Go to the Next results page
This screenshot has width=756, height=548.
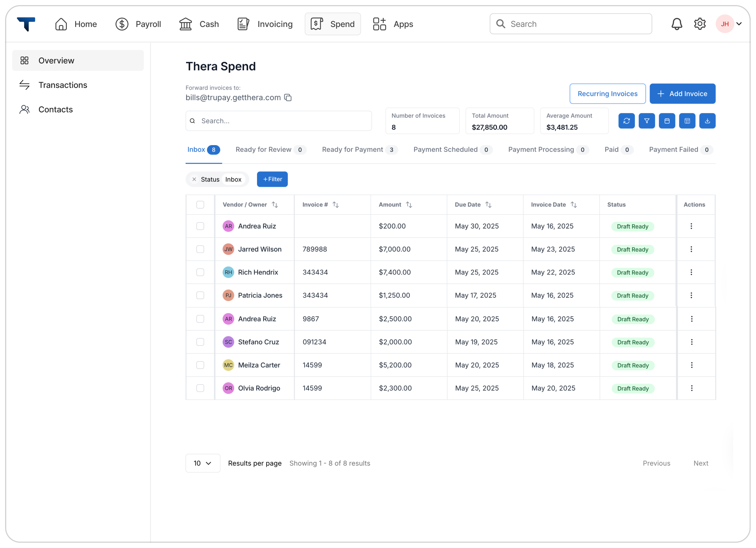pos(701,463)
